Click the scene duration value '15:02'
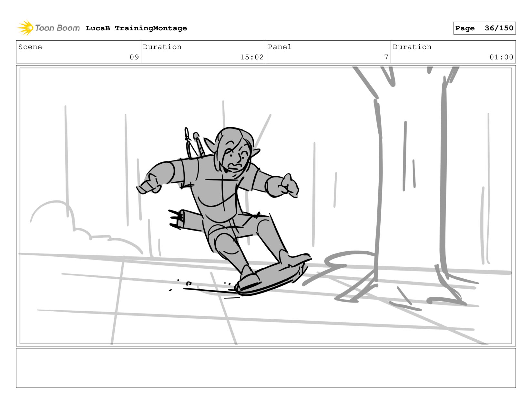This screenshot has height=412, width=532. [x=252, y=57]
